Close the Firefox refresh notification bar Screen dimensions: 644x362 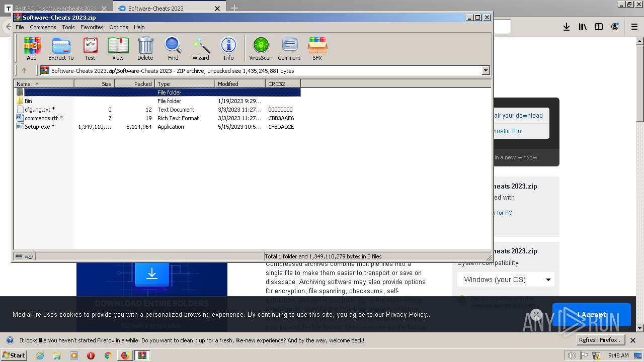[x=634, y=340]
